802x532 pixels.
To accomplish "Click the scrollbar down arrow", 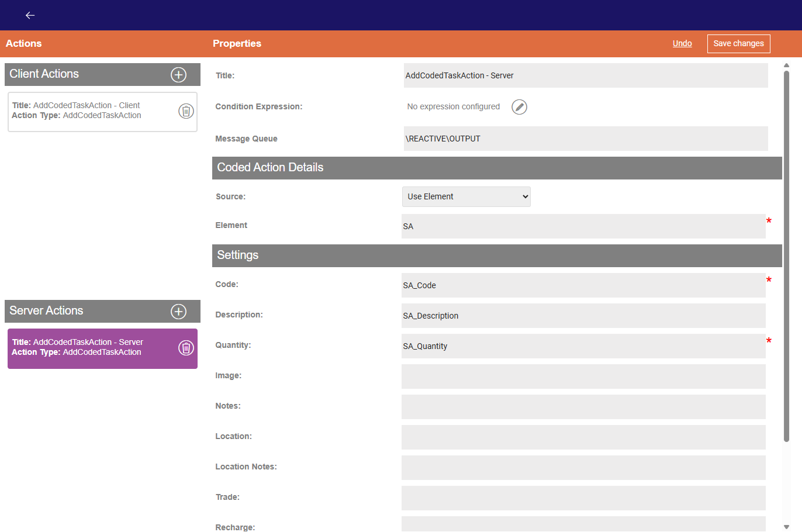I will tap(786, 527).
